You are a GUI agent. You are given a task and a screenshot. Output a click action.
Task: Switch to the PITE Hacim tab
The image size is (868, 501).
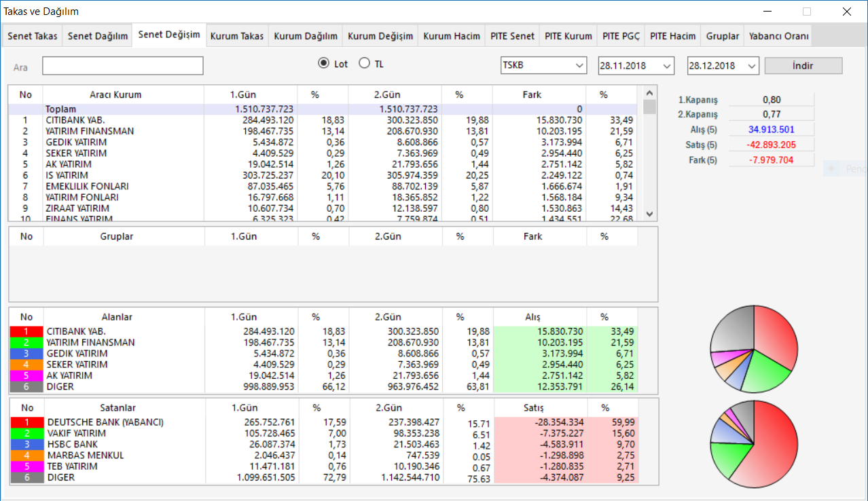(673, 37)
